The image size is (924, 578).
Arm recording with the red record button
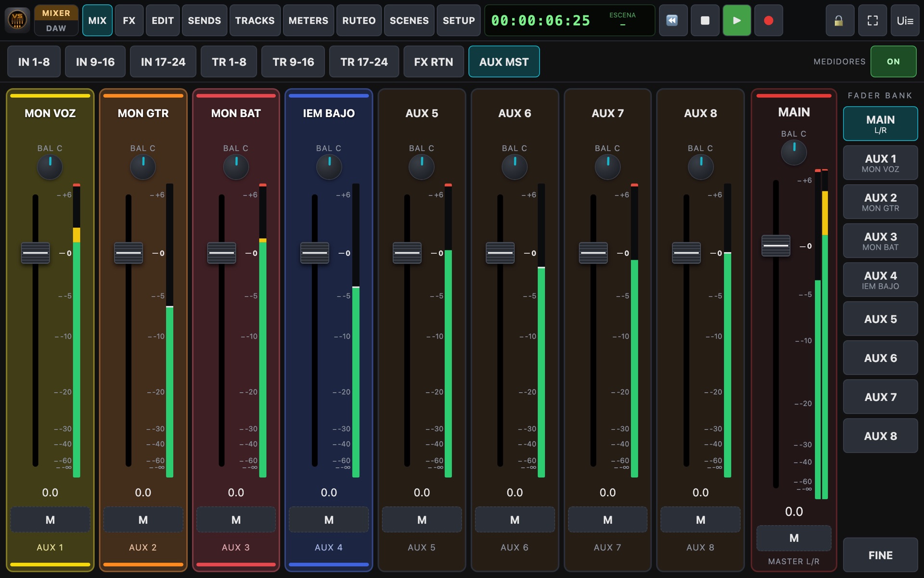pos(769,20)
